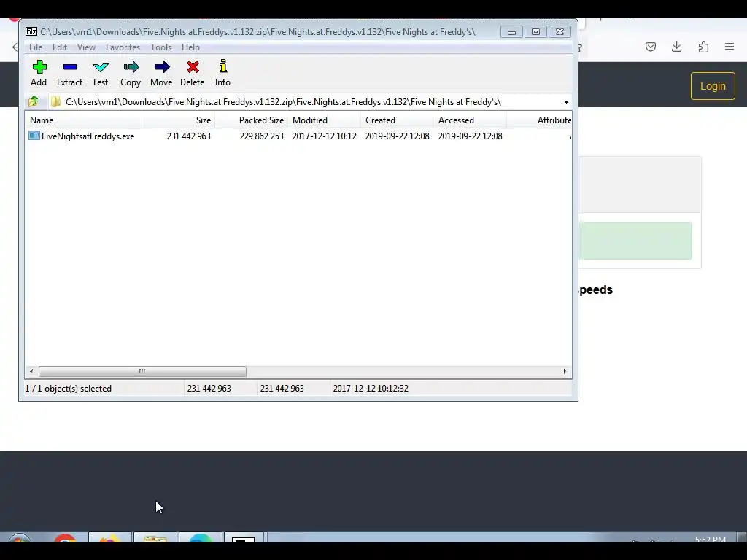Viewport: 747px width, 560px height.
Task: Extract the selected archive file
Action: (69, 73)
